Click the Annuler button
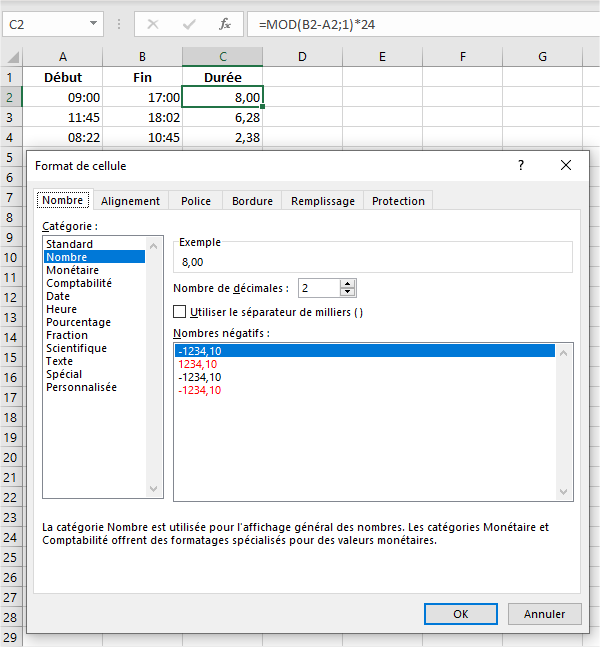Screen dimensions: 600x647 pyautogui.click(x=544, y=614)
